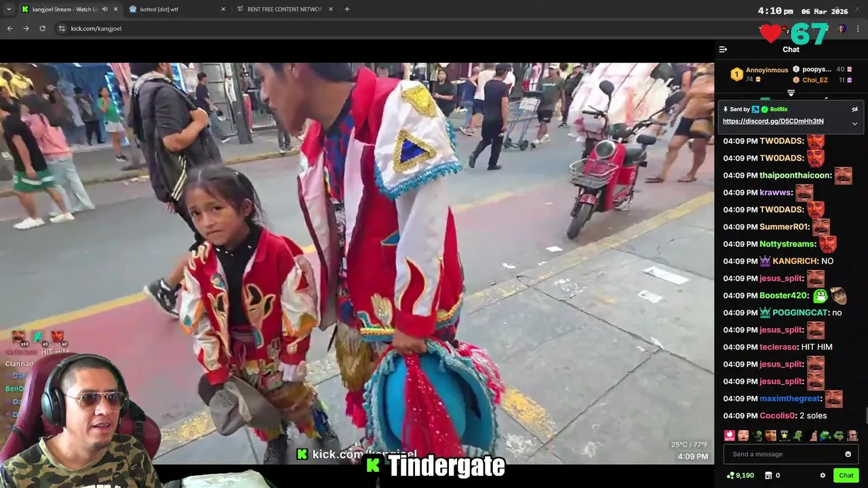Open the browser profile avatar

pos(842,28)
